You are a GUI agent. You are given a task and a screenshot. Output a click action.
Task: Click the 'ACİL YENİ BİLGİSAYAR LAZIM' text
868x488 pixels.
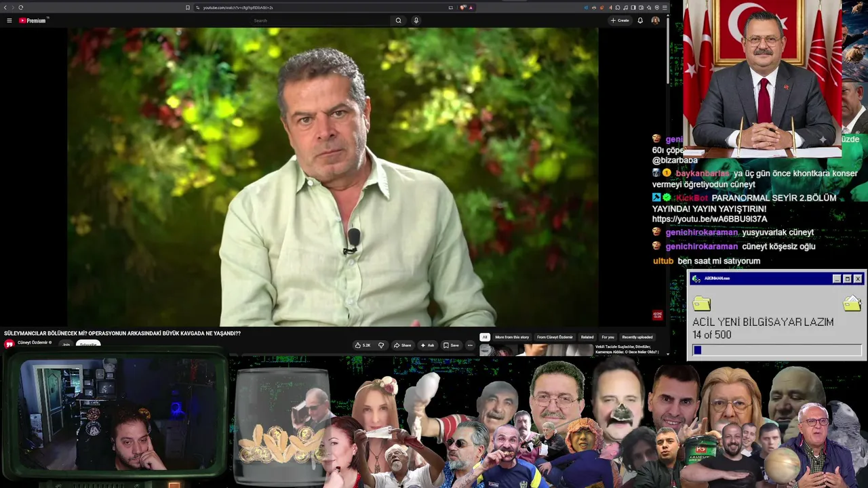point(763,322)
